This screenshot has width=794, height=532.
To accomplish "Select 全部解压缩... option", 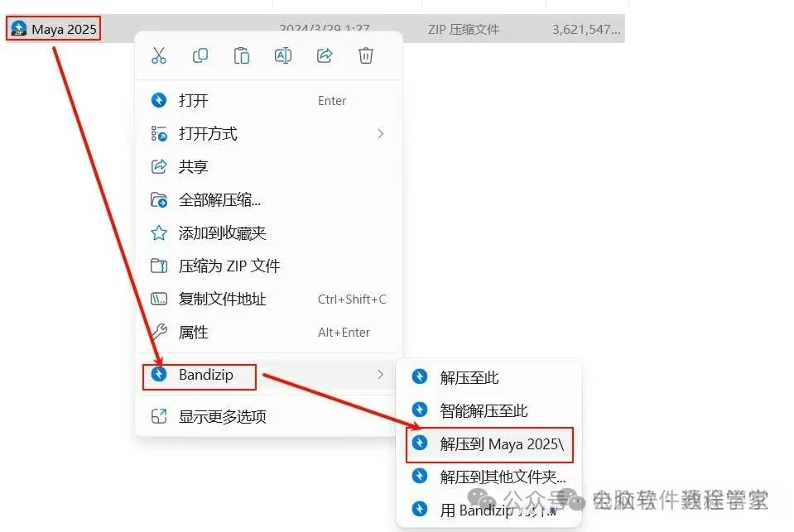I will 268,200.
